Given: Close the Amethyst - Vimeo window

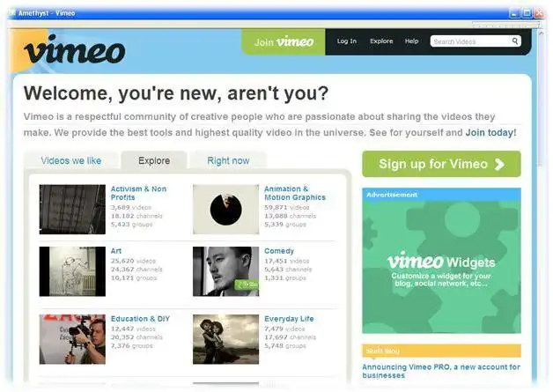Looking at the screenshot, I should 539,13.
